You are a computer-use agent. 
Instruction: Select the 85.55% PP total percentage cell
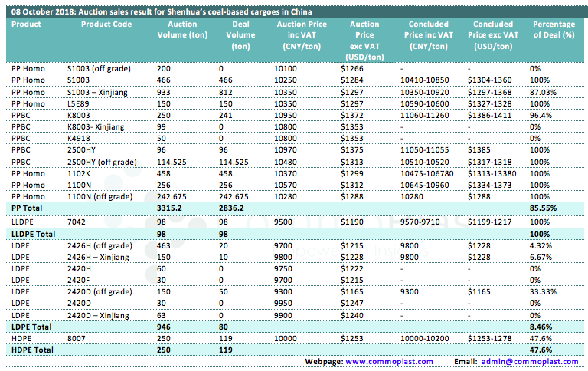click(544, 207)
